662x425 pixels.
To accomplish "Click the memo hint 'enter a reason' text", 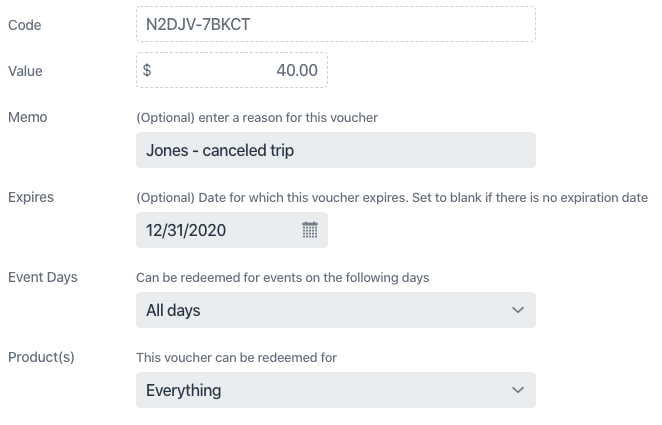I will (257, 118).
